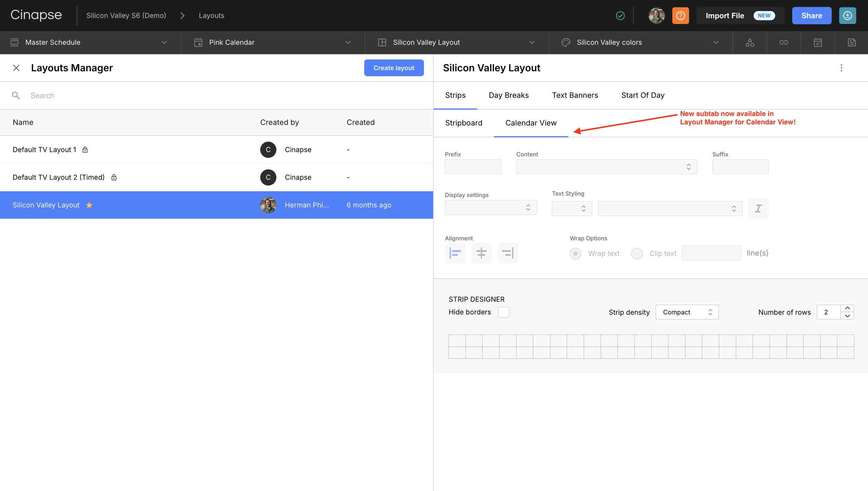Toggle italic text styling

tap(758, 208)
